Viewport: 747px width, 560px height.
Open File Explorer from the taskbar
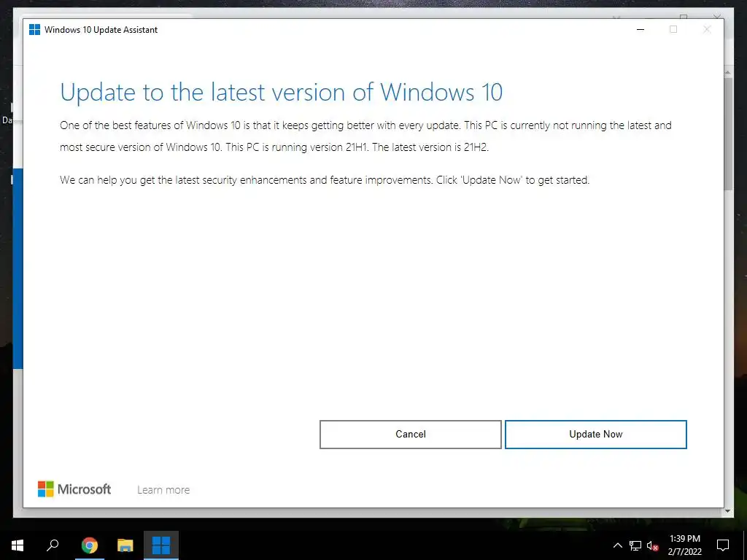(125, 545)
